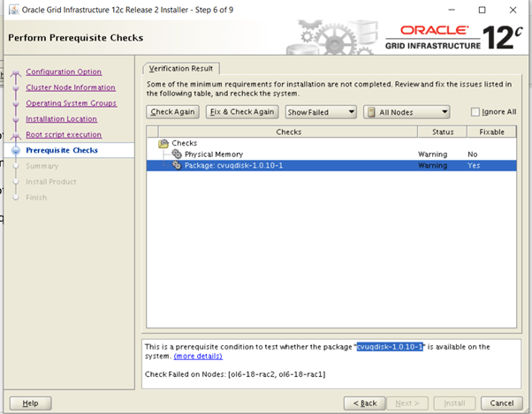Screen dimensions: 532x414
Task: Go to Cluster Node Information step
Action: pos(70,87)
